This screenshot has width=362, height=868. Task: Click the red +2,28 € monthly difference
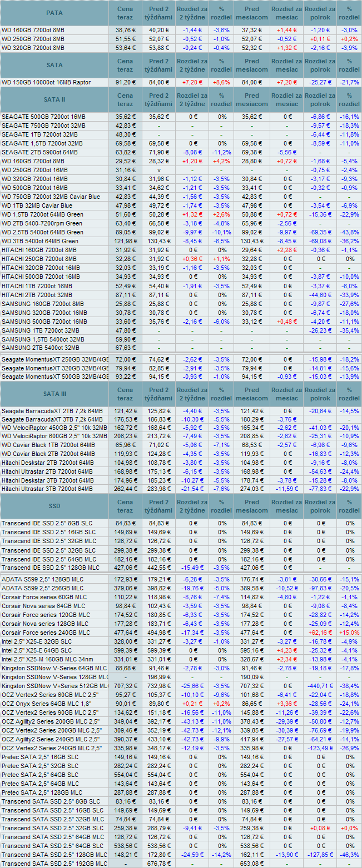click(x=286, y=250)
